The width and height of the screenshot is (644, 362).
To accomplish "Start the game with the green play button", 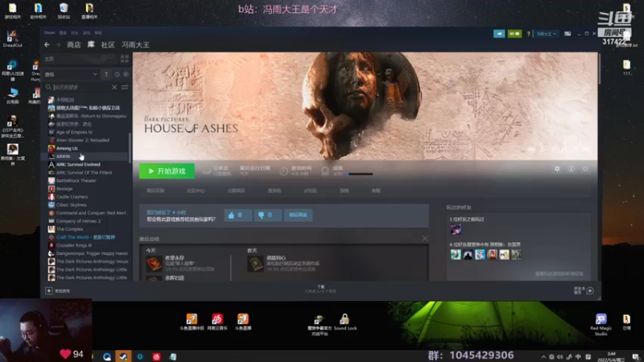I will [x=167, y=171].
